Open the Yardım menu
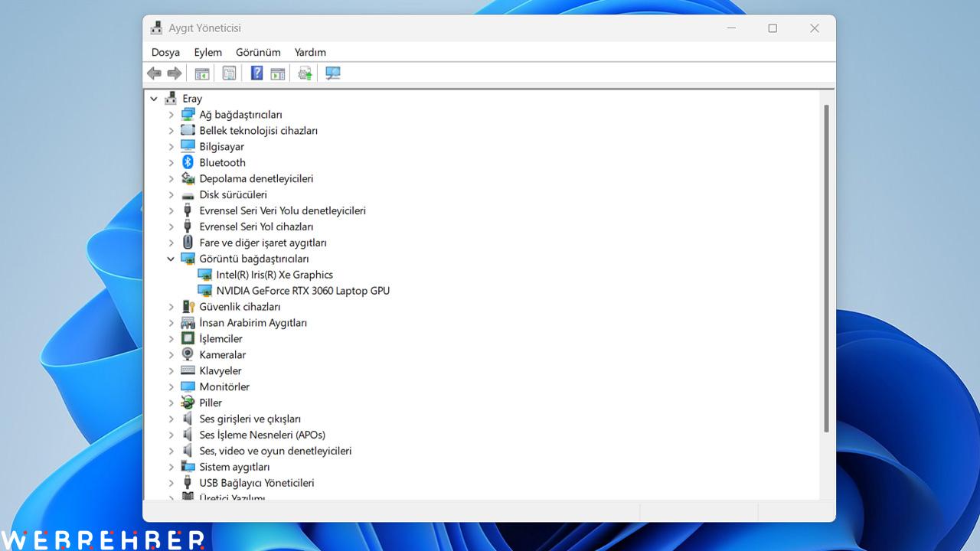 click(x=310, y=52)
